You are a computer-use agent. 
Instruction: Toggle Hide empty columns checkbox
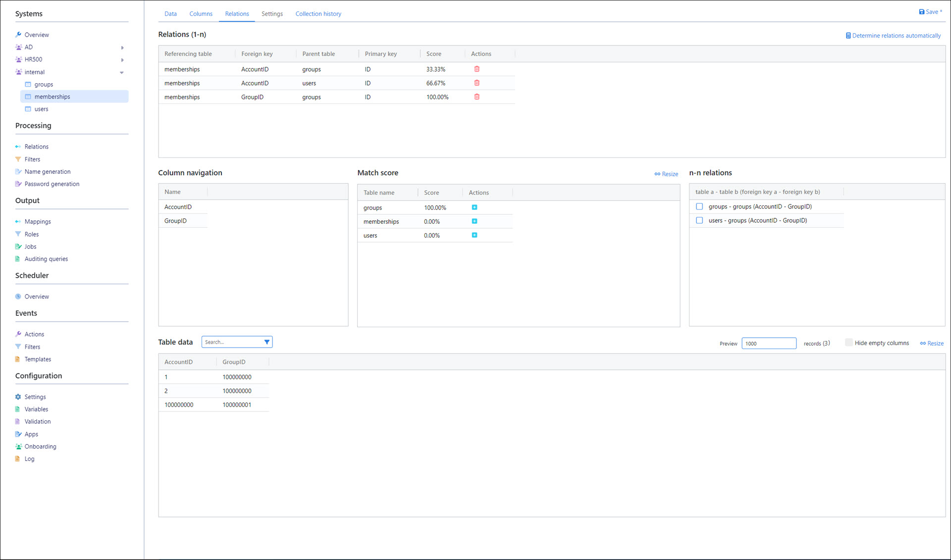848,343
